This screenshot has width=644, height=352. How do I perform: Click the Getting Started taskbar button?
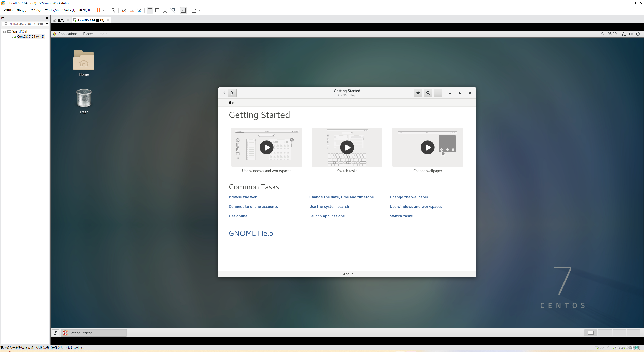tap(94, 333)
